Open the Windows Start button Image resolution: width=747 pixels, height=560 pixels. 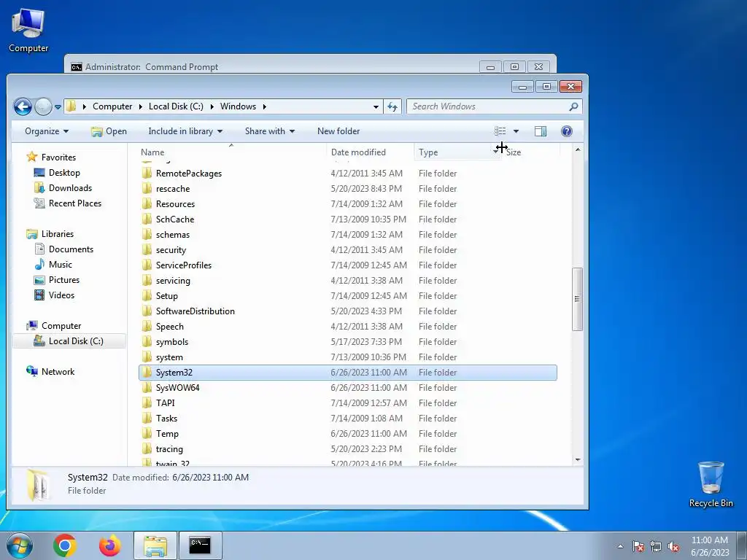coord(20,545)
